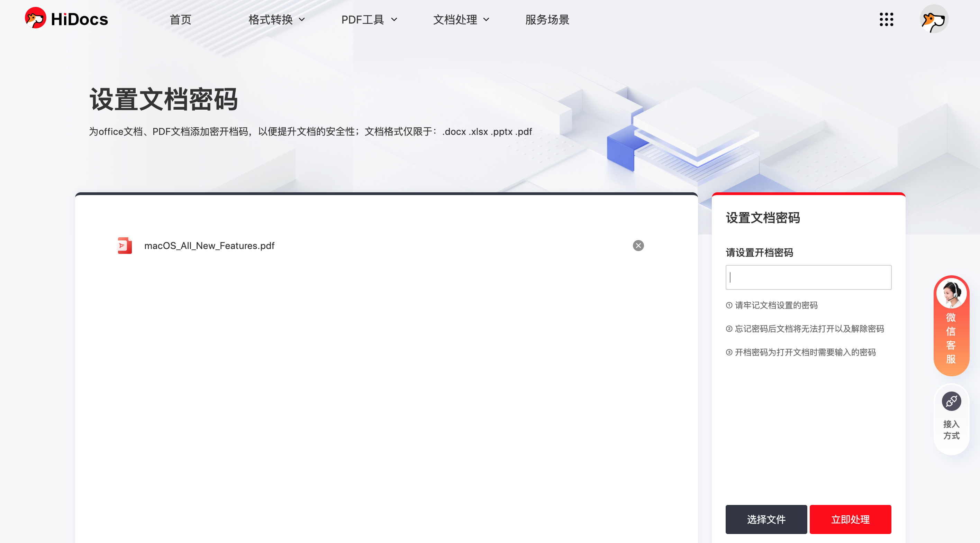
Task: Expand the PDF工具 dropdown menu
Action: coord(369,19)
